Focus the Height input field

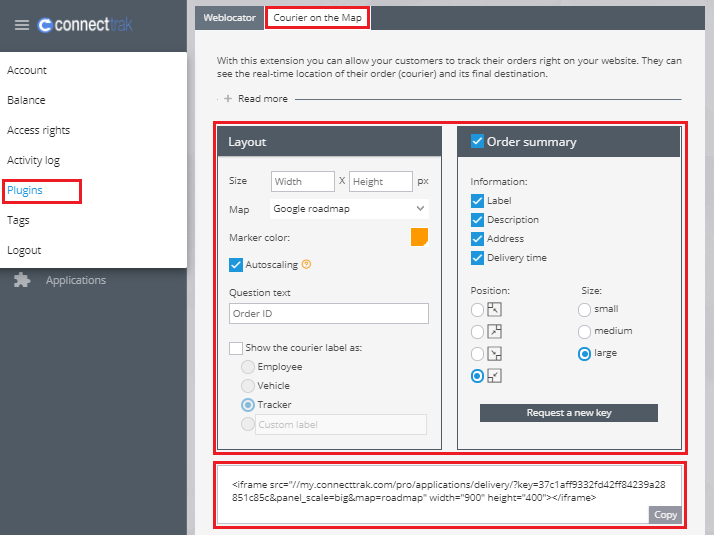point(380,181)
